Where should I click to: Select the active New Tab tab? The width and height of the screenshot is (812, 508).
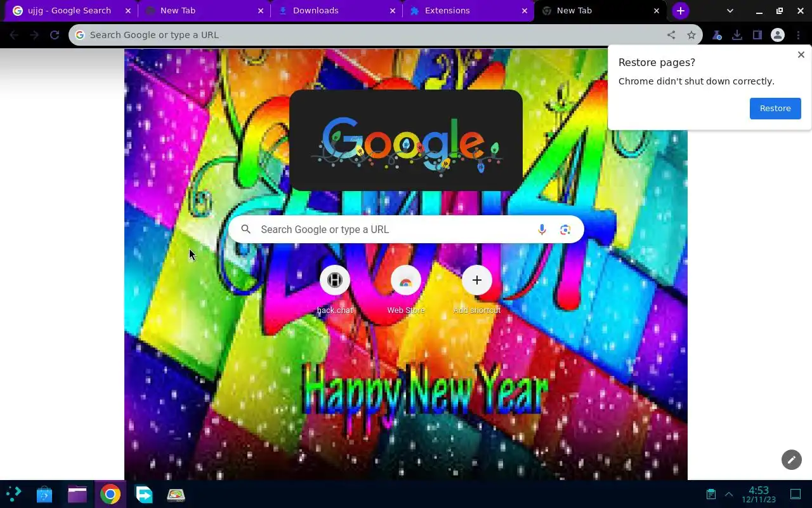click(600, 11)
